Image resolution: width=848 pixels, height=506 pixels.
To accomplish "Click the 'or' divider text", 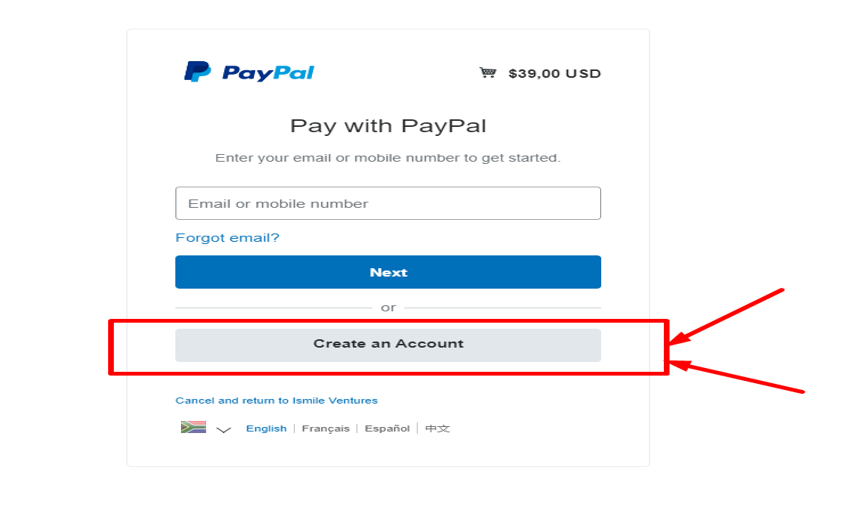I will point(388,308).
